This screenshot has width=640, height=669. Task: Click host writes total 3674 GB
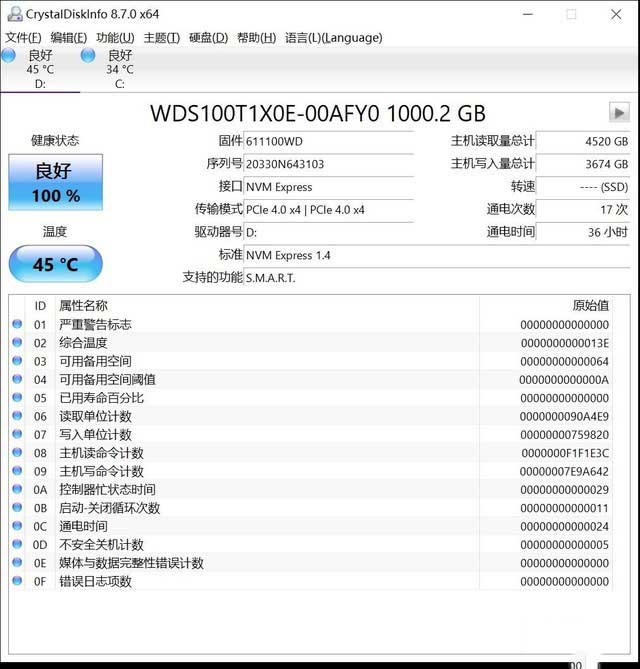pos(583,164)
